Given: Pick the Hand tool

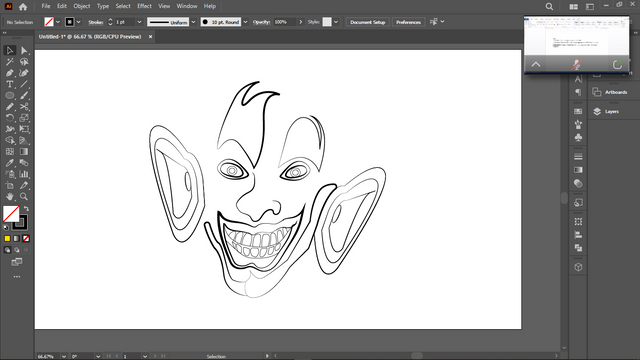Looking at the screenshot, I should pyautogui.click(x=10, y=196).
